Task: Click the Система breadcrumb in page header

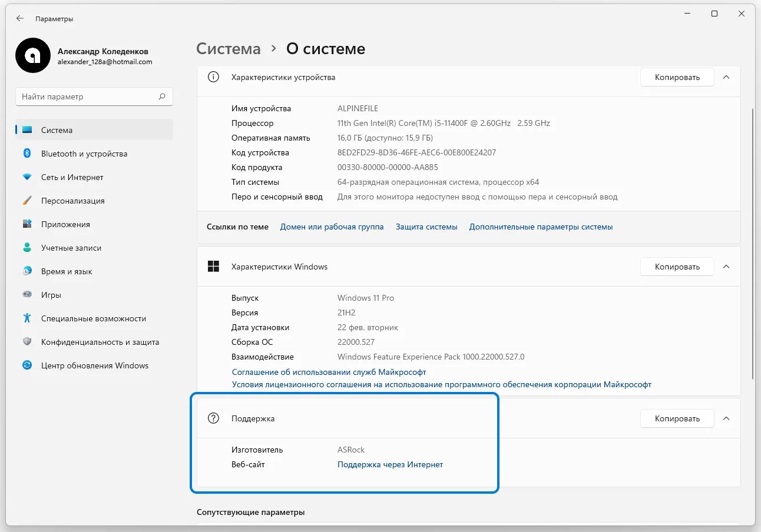Action: click(x=228, y=48)
